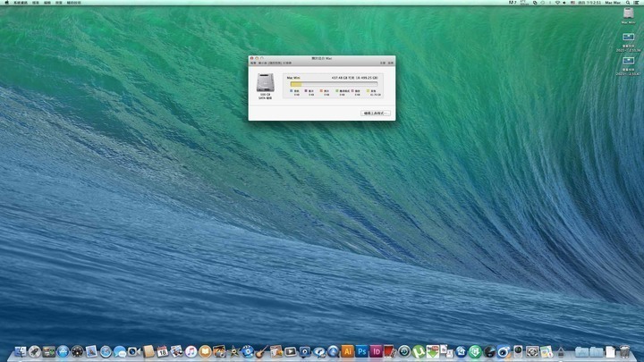The image size is (644, 362).
Task: Open the 系統資訊 menu
Action: click(x=20, y=3)
